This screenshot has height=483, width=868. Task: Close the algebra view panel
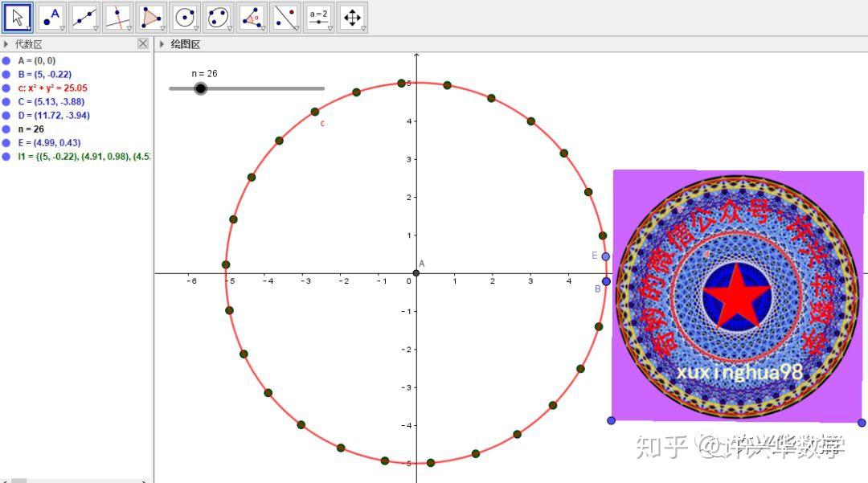[143, 43]
